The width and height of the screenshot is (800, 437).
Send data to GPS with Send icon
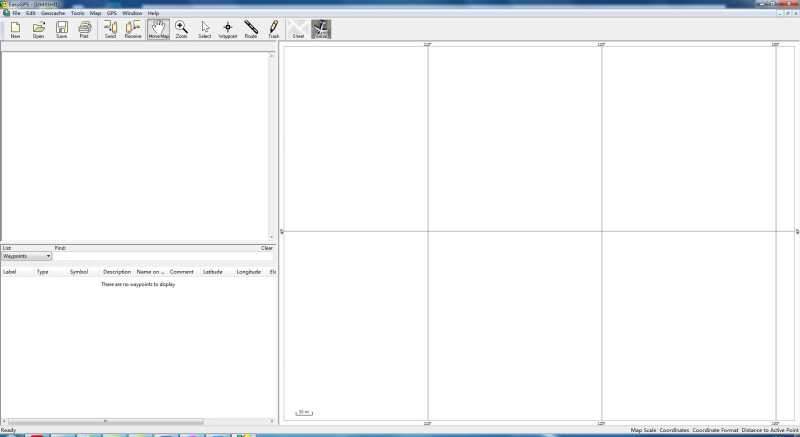click(110, 29)
